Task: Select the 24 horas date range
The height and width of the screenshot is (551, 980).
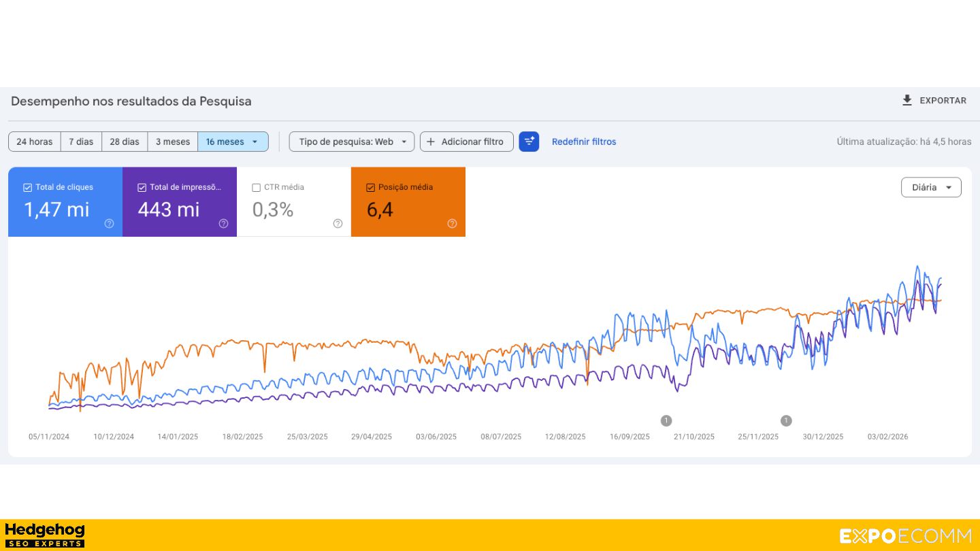Action: coord(35,141)
